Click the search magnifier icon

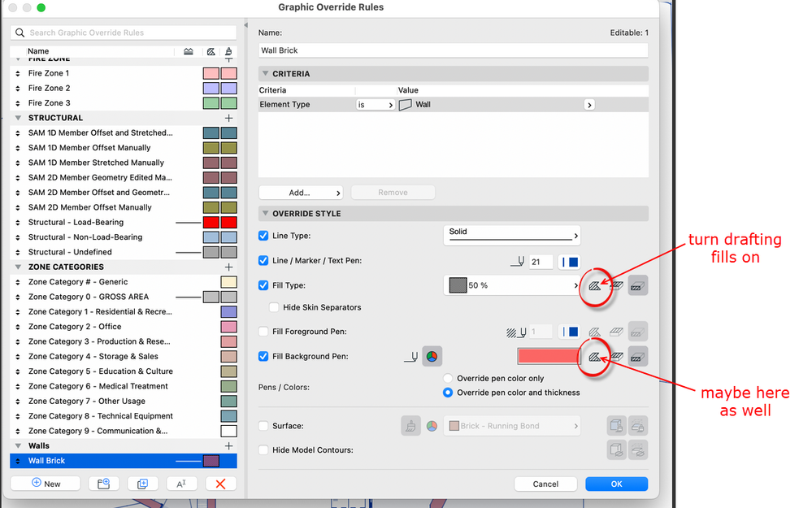click(x=20, y=33)
